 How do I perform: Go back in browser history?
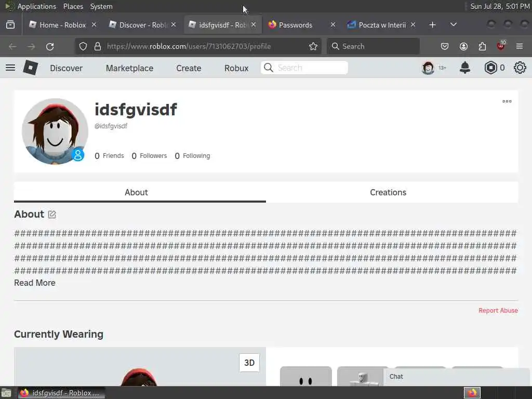tap(12, 46)
